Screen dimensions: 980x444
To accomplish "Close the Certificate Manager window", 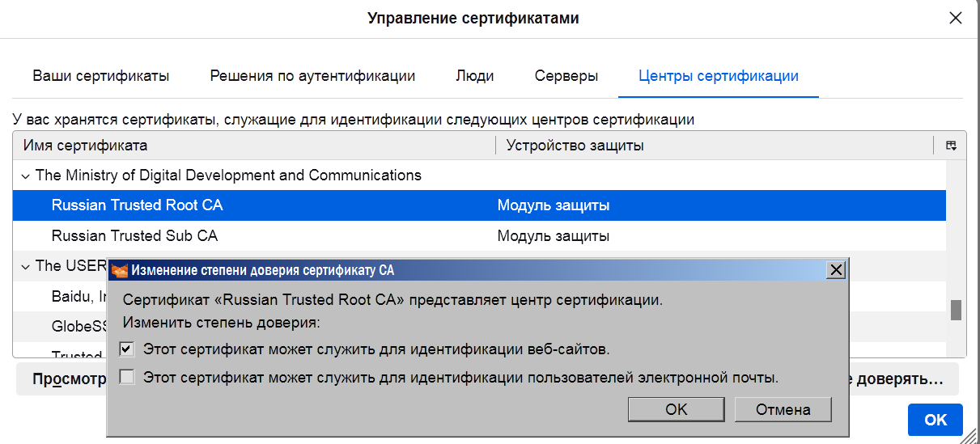I will (956, 18).
